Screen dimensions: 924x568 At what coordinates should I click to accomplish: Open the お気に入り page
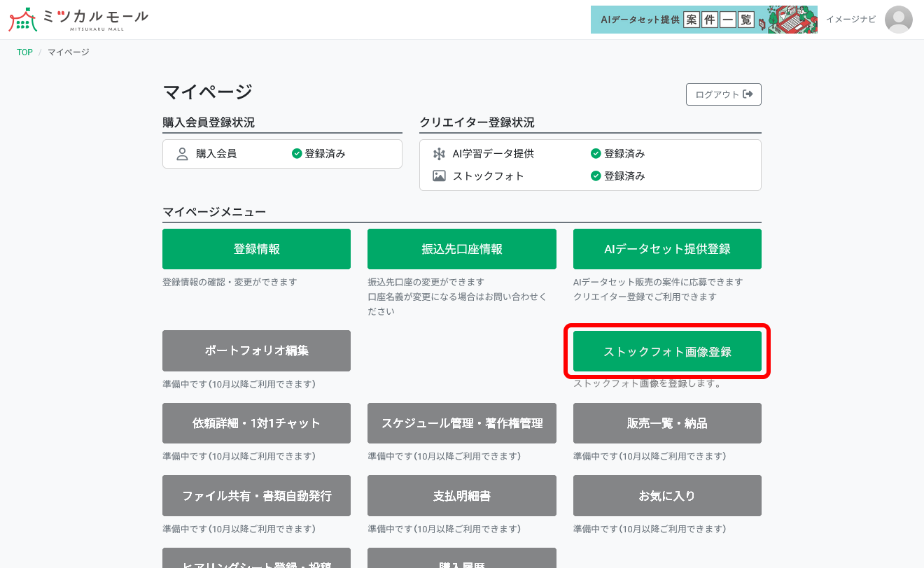click(667, 495)
